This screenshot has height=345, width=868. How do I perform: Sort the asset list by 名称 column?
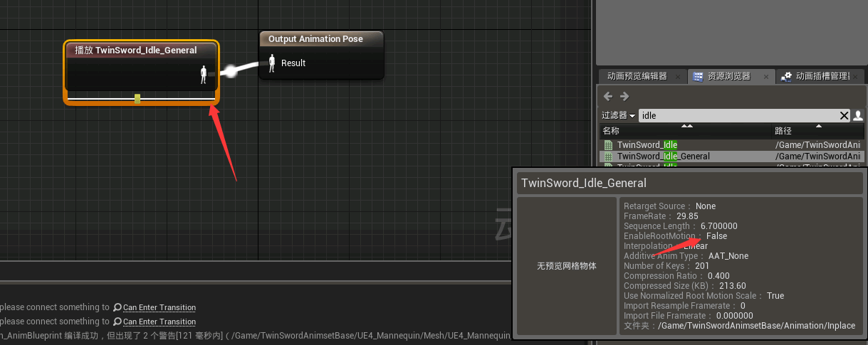pyautogui.click(x=686, y=131)
